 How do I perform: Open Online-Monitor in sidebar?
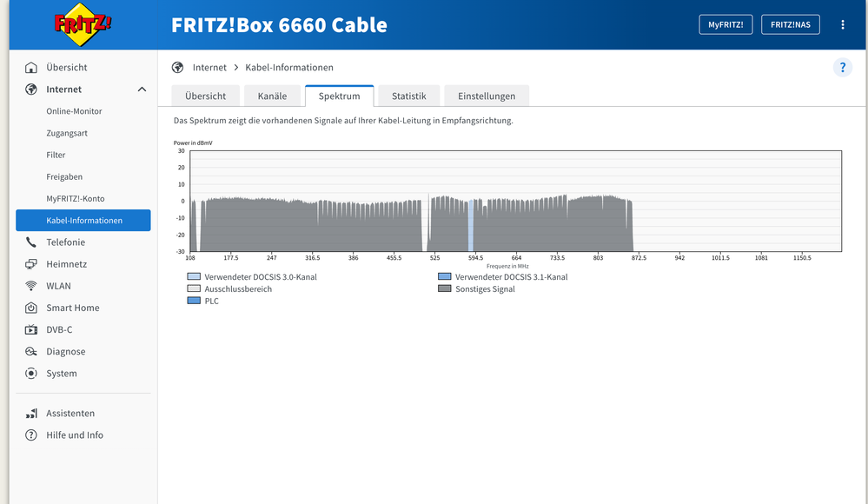74,111
